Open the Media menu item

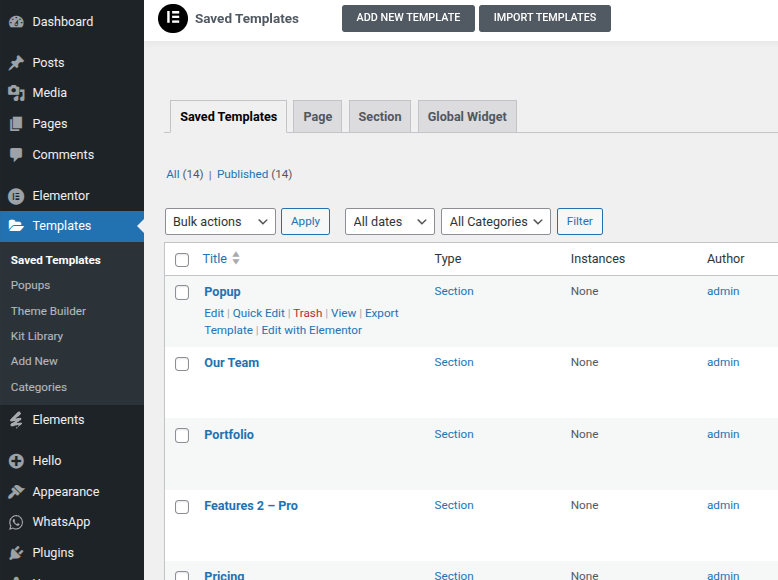tap(72, 93)
